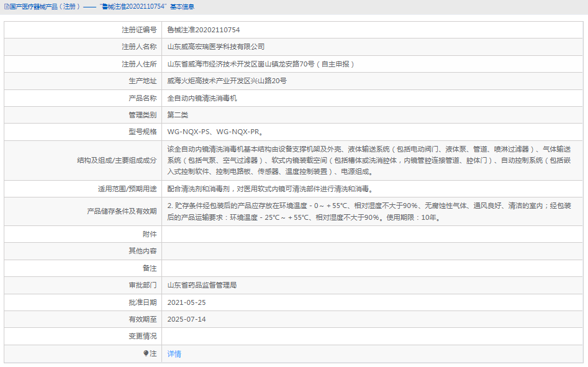The image size is (588, 367).
Task: Click the label 型号规格
Action: tap(143, 132)
